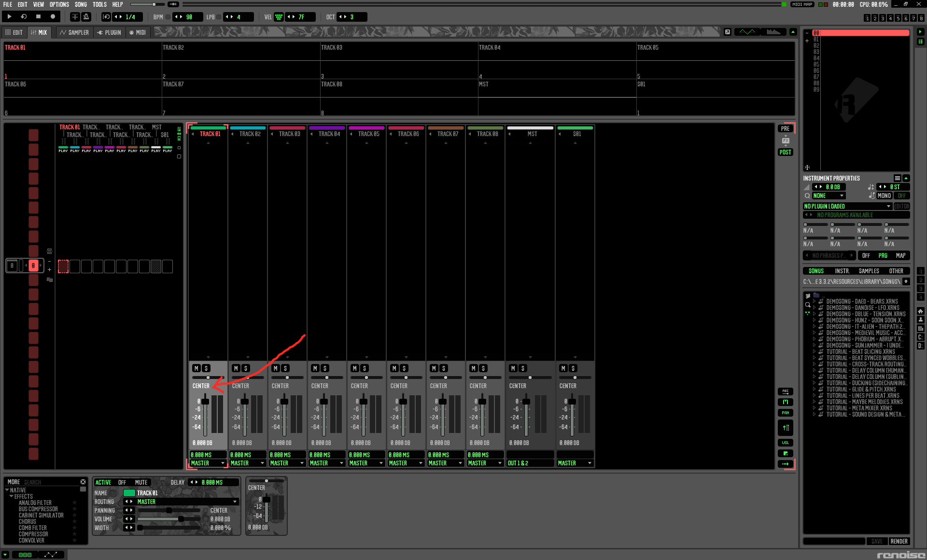Click the Render button
Viewport: 927px width, 560px height.
click(x=899, y=541)
